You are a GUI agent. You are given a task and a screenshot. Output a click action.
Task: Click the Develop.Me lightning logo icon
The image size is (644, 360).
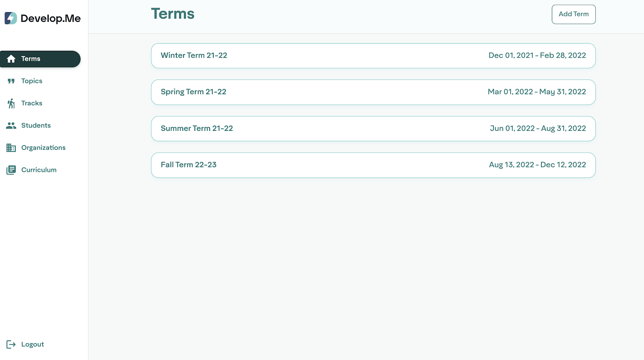[11, 18]
